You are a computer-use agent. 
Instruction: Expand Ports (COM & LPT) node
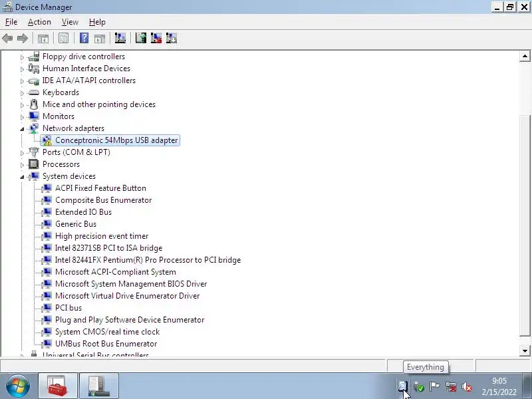coord(22,153)
